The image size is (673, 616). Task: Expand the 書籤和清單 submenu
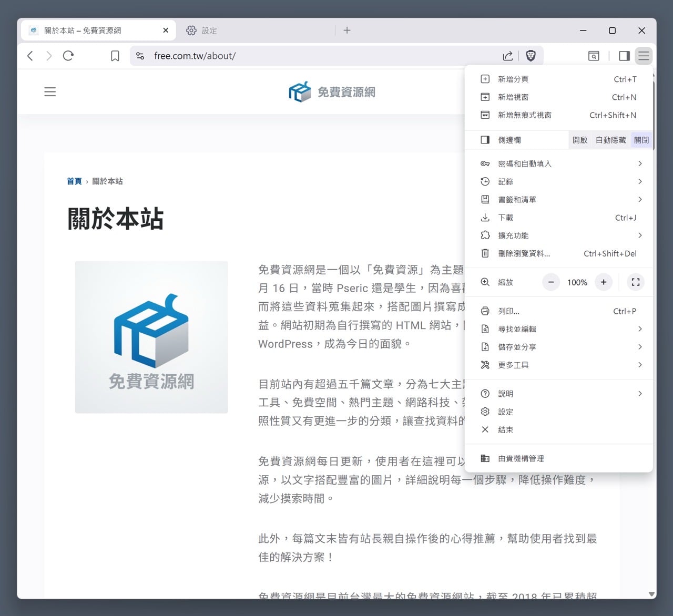[x=559, y=199]
